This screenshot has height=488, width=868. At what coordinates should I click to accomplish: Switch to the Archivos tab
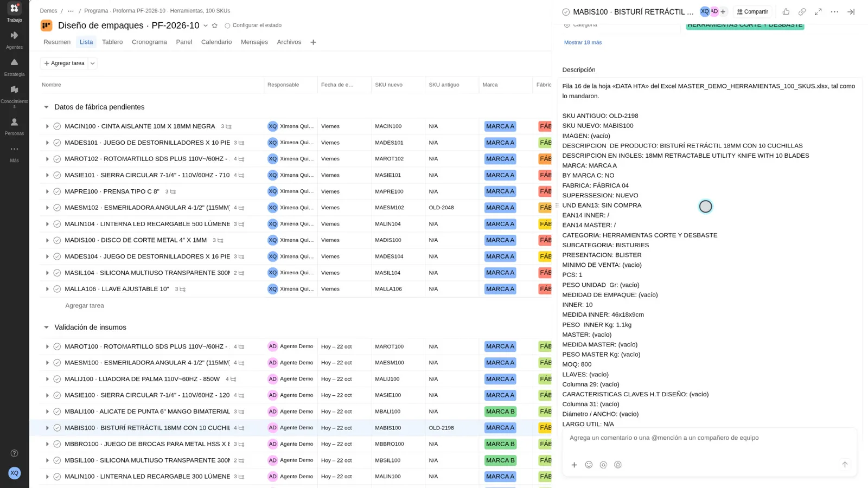tap(289, 42)
